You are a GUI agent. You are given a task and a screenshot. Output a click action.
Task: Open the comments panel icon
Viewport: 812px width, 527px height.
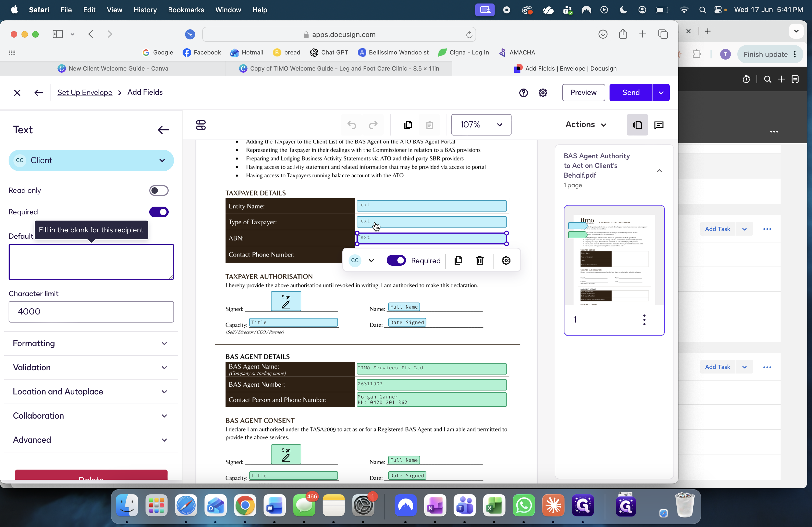659,125
